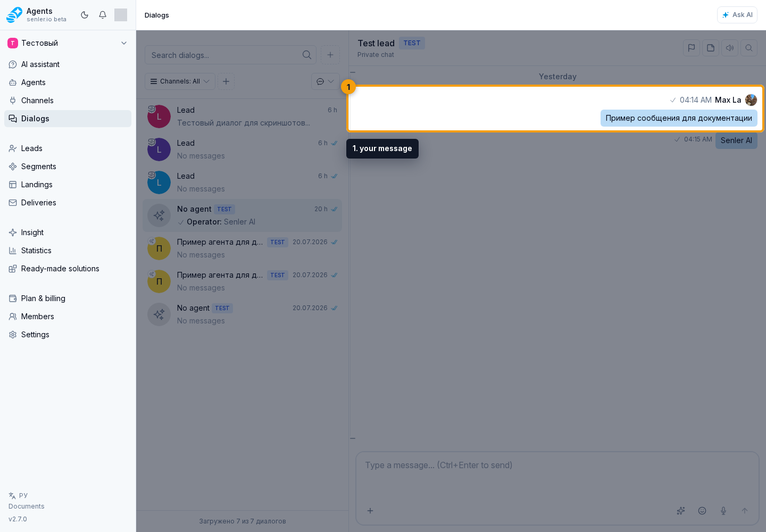Select Dialogs in sidebar
Viewport: 766px width, 532px height.
68,119
